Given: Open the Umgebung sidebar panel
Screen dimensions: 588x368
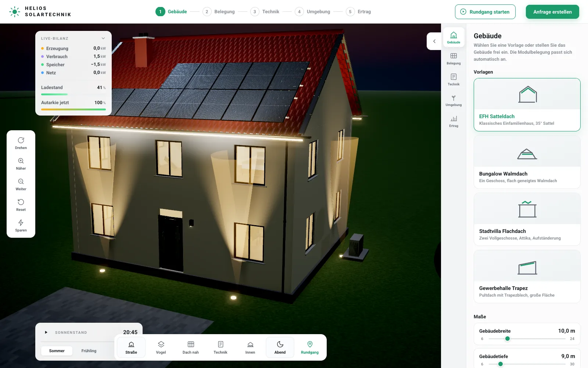Looking at the screenshot, I should tap(453, 100).
